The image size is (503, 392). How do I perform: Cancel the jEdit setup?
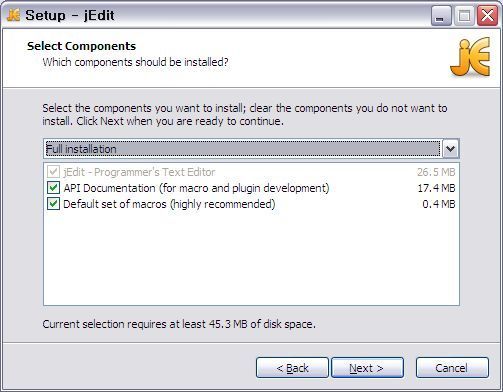tap(452, 368)
